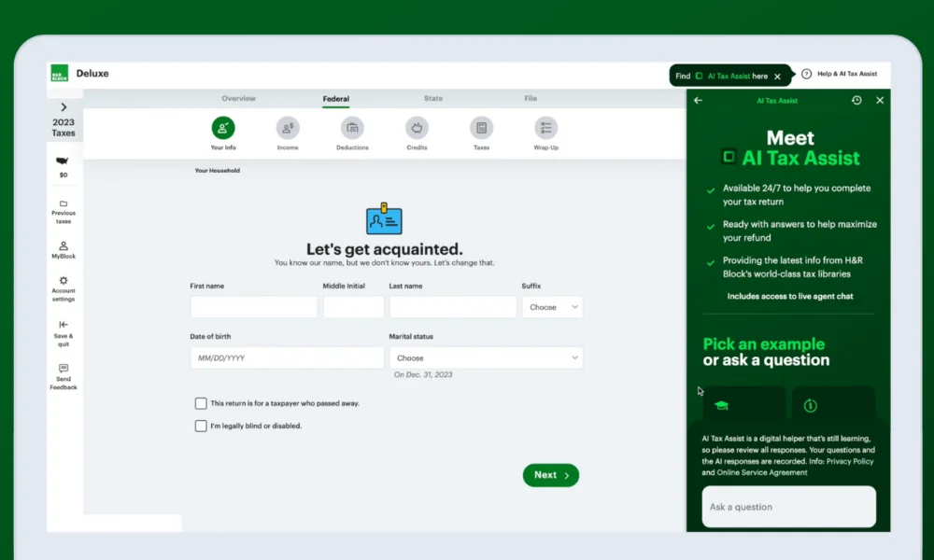Select the Income step icon
Viewport: 934px width, 560px height.
tap(287, 129)
